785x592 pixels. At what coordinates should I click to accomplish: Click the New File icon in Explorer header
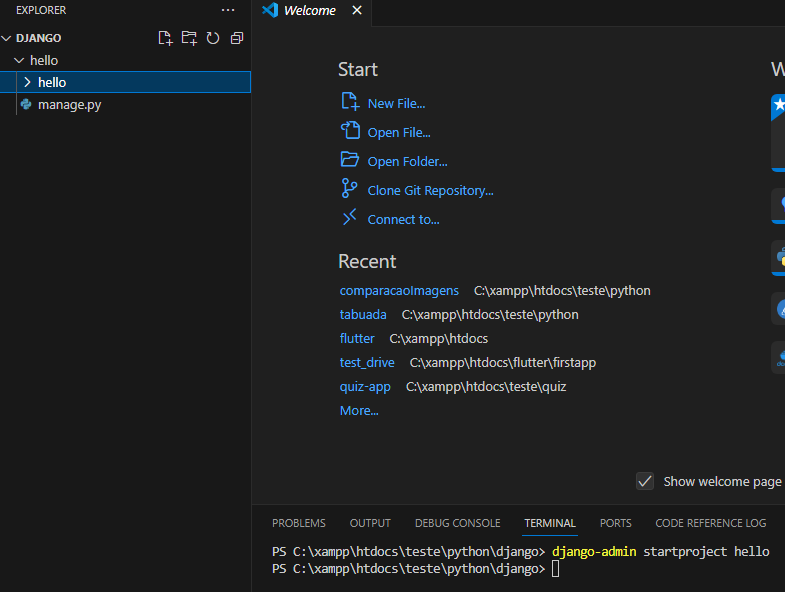[166, 38]
